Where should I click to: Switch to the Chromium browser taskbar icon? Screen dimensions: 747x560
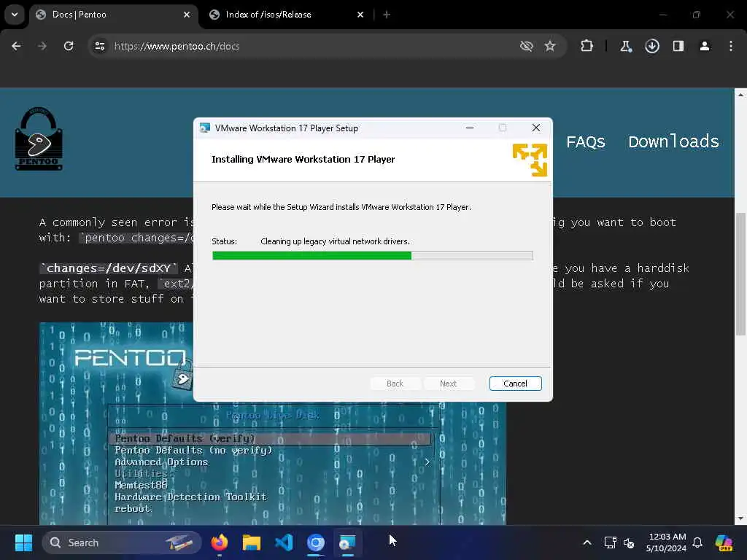316,542
